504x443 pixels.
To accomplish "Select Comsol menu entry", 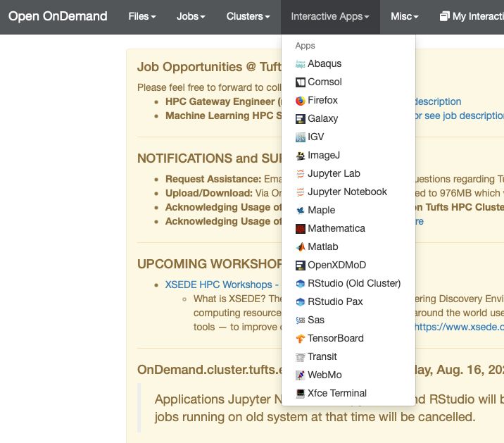I will 348,82.
